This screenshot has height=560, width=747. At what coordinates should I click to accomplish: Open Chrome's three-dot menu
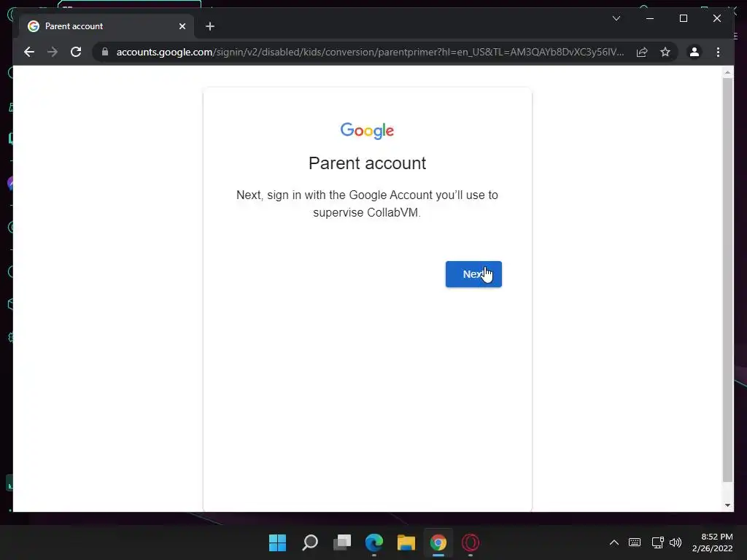(x=718, y=52)
